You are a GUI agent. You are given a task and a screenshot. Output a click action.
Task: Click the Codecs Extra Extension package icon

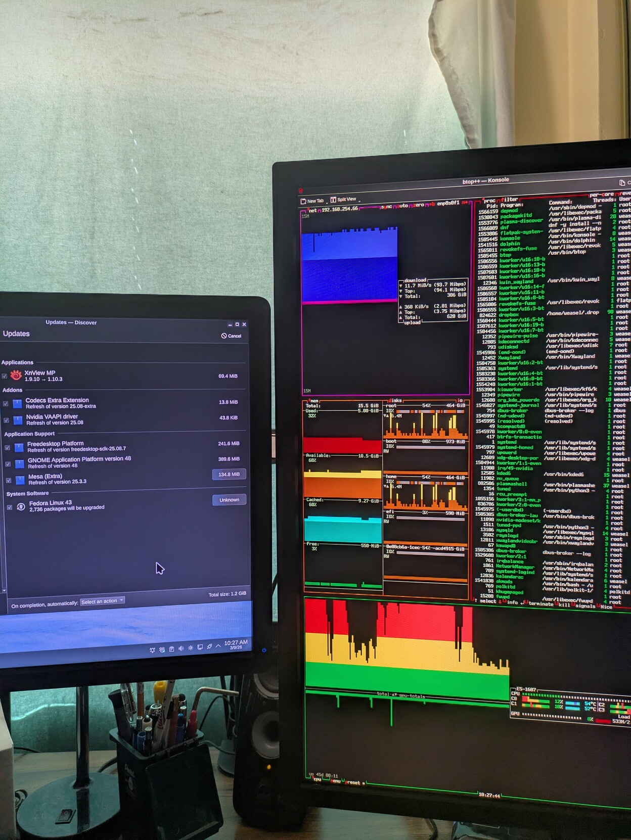pos(18,403)
